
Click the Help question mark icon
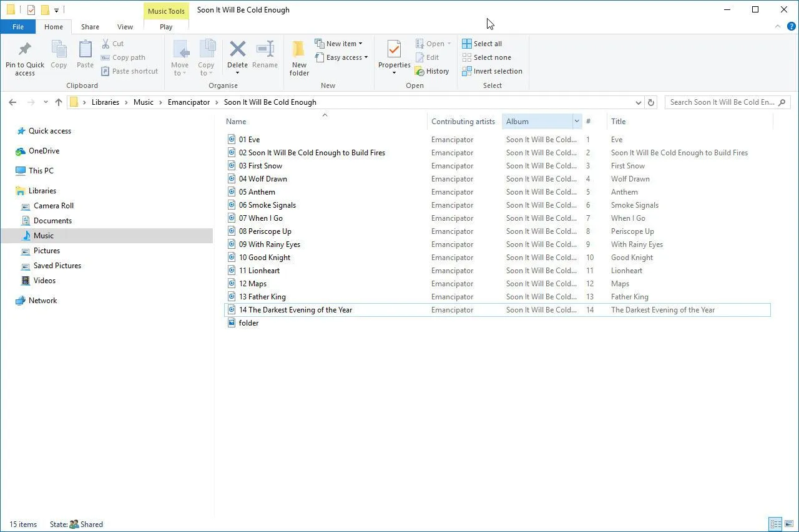tap(790, 27)
